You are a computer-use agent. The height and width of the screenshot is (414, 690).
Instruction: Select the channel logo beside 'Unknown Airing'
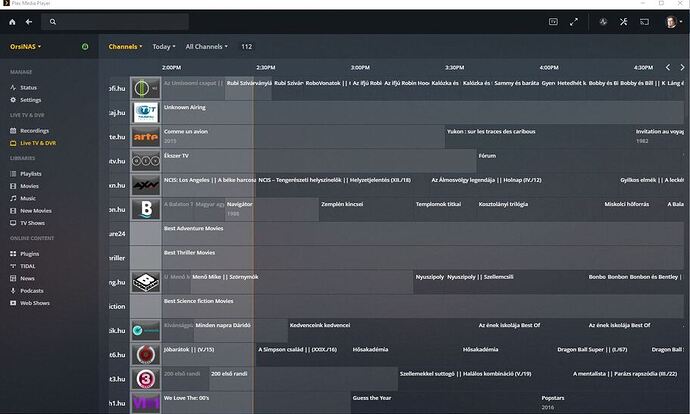pos(146,113)
